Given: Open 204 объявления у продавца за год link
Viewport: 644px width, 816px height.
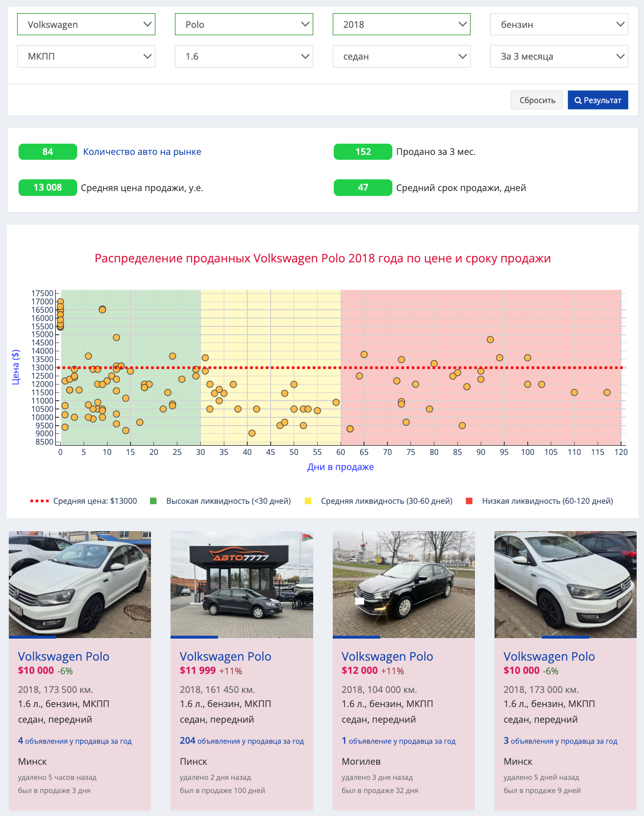Looking at the screenshot, I should (242, 741).
